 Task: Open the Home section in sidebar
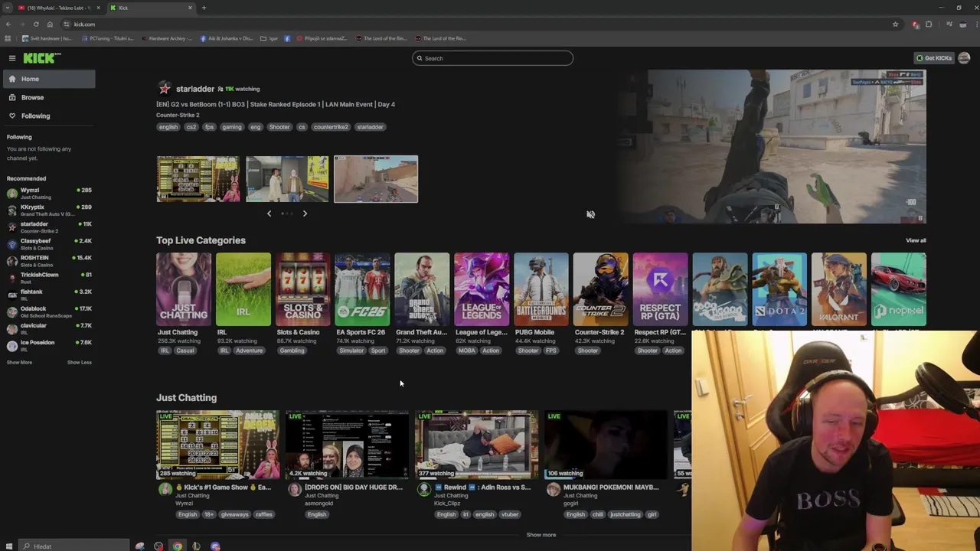coord(49,79)
